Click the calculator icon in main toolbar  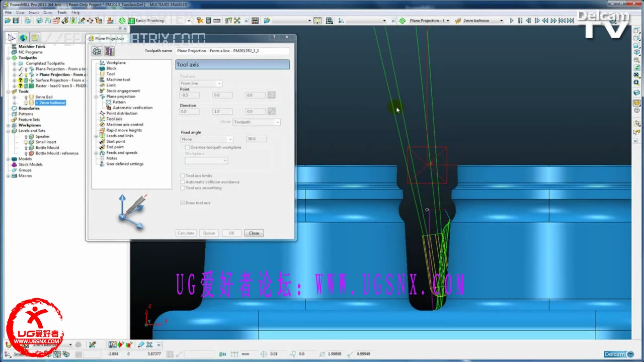208,21
